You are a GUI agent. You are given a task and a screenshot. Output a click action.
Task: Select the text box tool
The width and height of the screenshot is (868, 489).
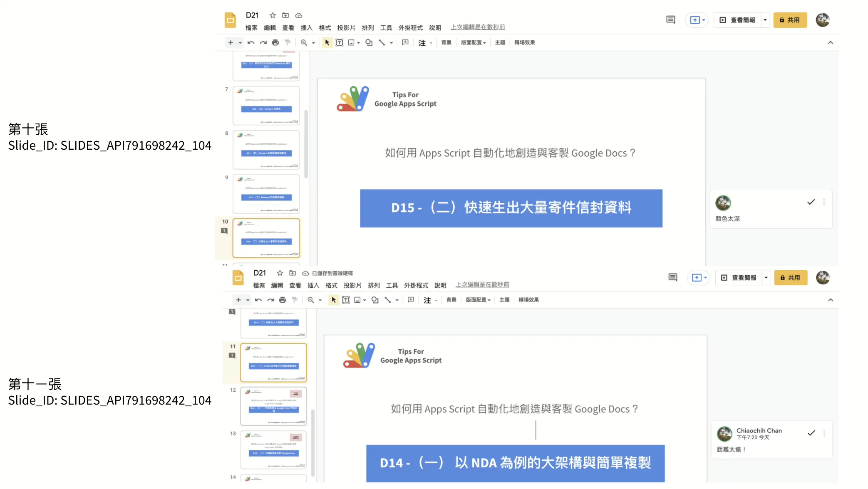[x=340, y=42]
